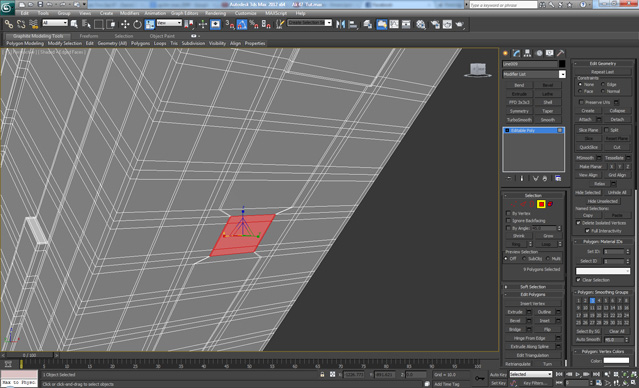Open the Hierarchy command panel tab
Viewport: 639px width, 388px height.
[528, 53]
